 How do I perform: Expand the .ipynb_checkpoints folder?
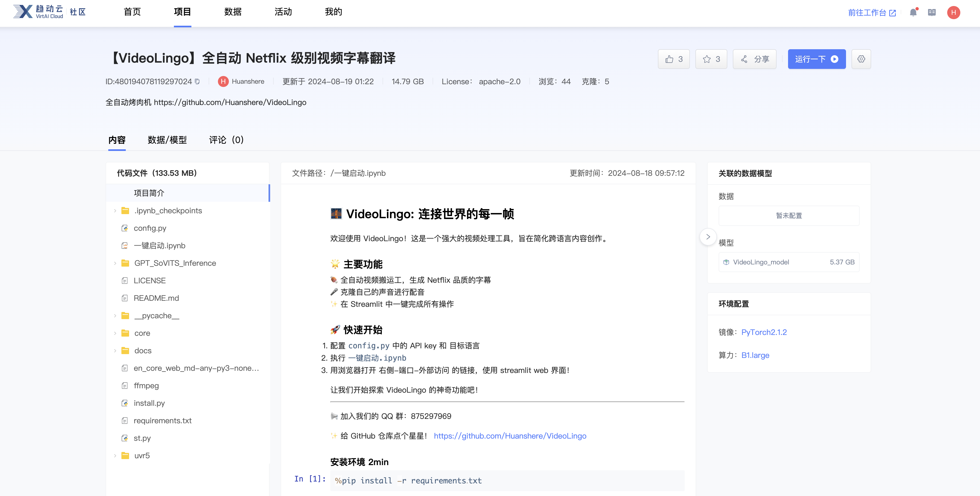coord(115,211)
